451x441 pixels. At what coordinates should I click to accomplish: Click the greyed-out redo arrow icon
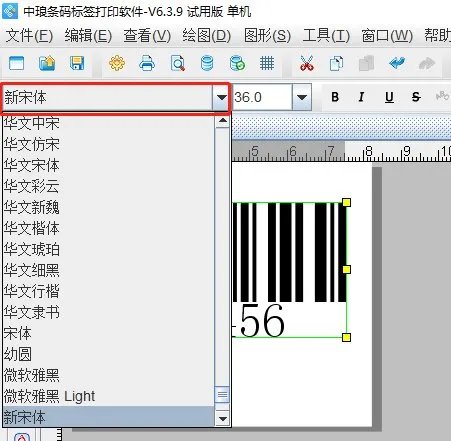427,63
